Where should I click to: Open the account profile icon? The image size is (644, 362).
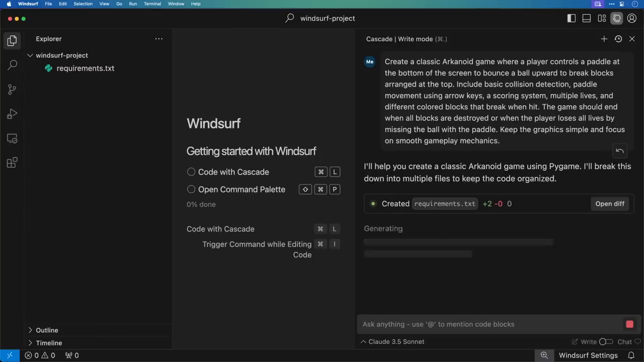[x=632, y=18]
